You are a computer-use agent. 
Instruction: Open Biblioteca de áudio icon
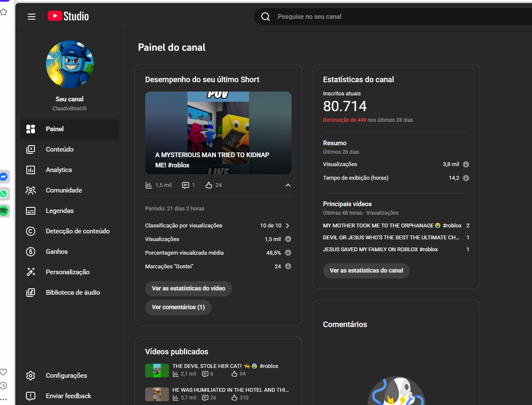(31, 293)
